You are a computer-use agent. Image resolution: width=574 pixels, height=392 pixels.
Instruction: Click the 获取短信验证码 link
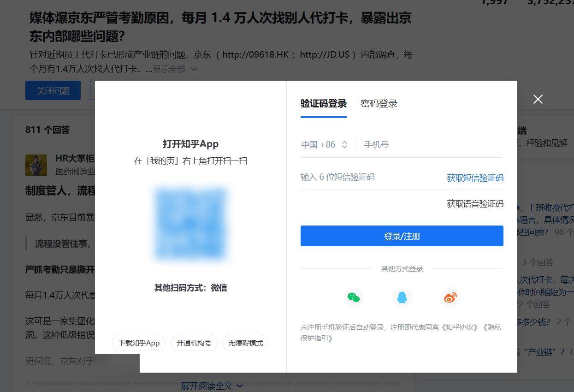point(475,178)
